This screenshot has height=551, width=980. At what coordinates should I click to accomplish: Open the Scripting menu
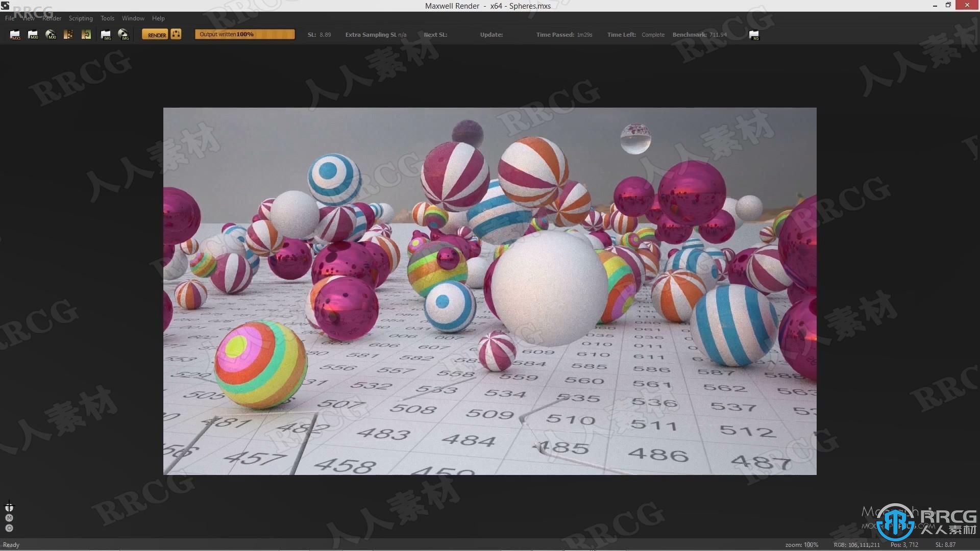pos(81,18)
